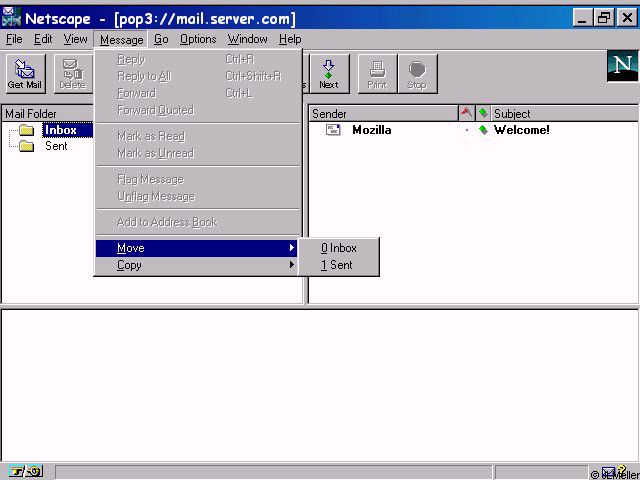
Task: Close the Netscape window
Action: point(627,18)
